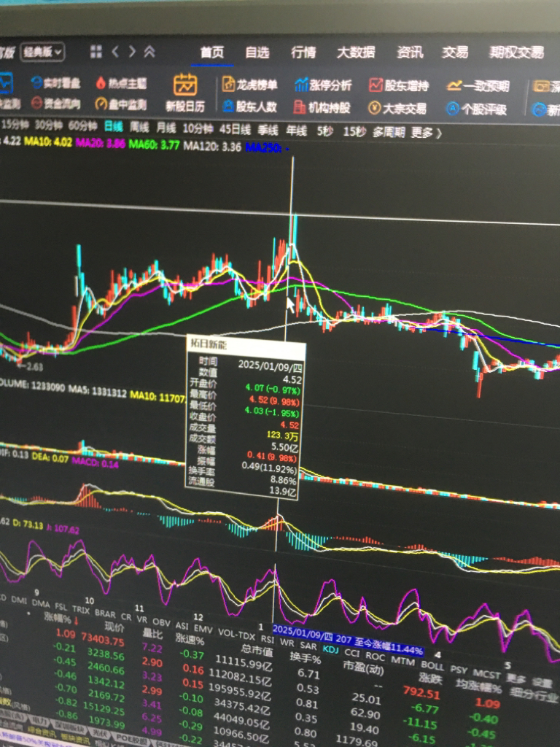Select the 月线 chart period
This screenshot has width=560, height=747.
coord(166,127)
